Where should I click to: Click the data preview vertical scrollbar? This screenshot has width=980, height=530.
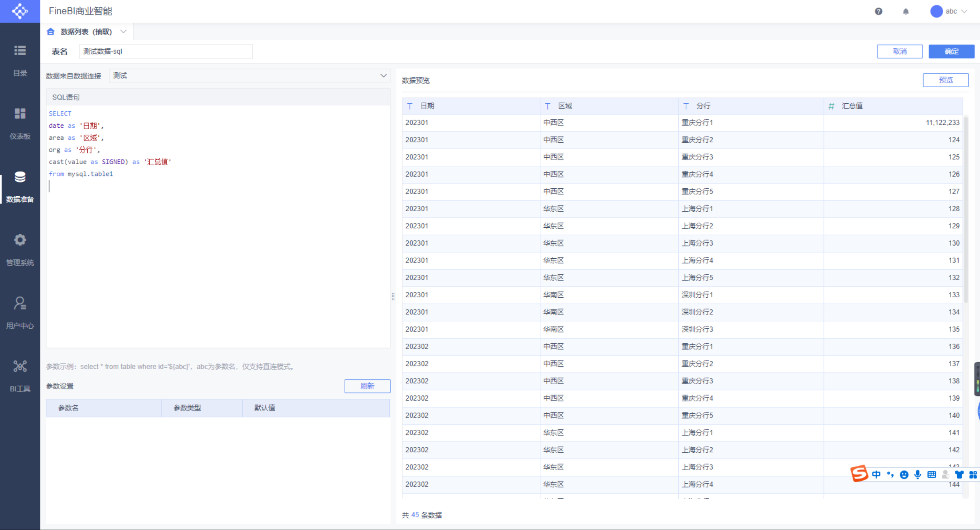(966, 210)
